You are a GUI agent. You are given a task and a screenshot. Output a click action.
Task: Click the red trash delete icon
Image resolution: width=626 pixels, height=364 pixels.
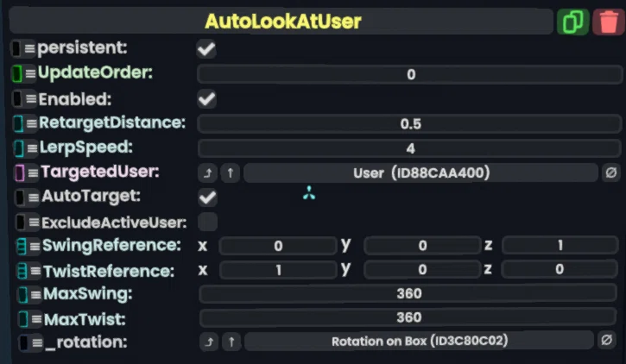tap(609, 22)
